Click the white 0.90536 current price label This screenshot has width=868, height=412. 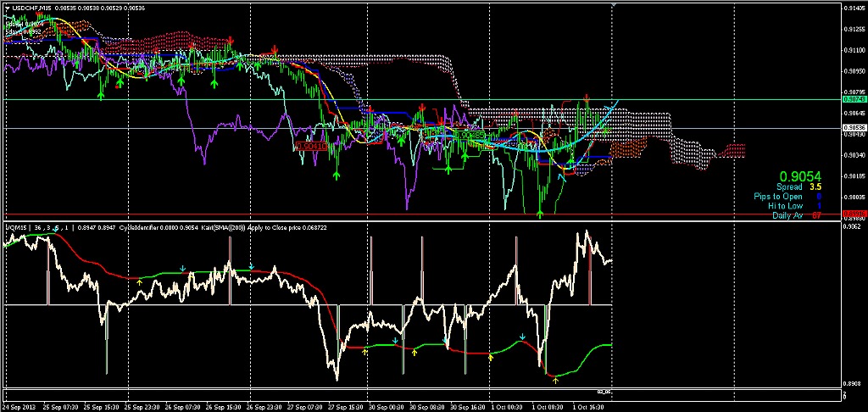point(854,128)
